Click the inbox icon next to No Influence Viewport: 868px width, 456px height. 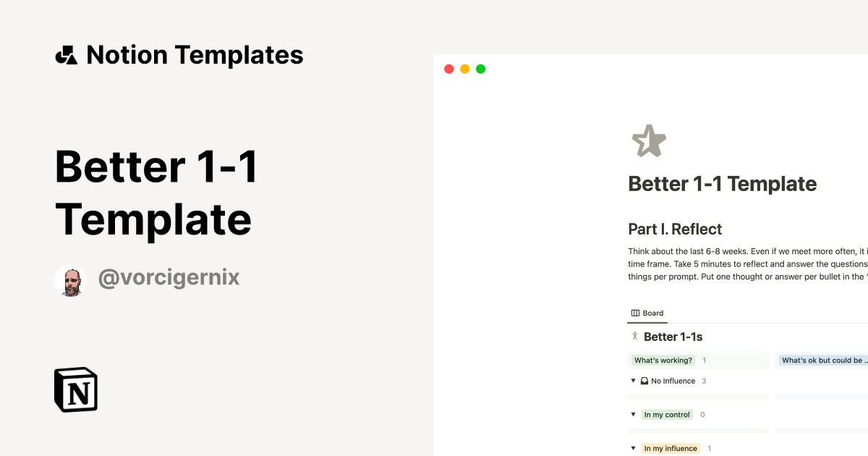[x=644, y=380]
